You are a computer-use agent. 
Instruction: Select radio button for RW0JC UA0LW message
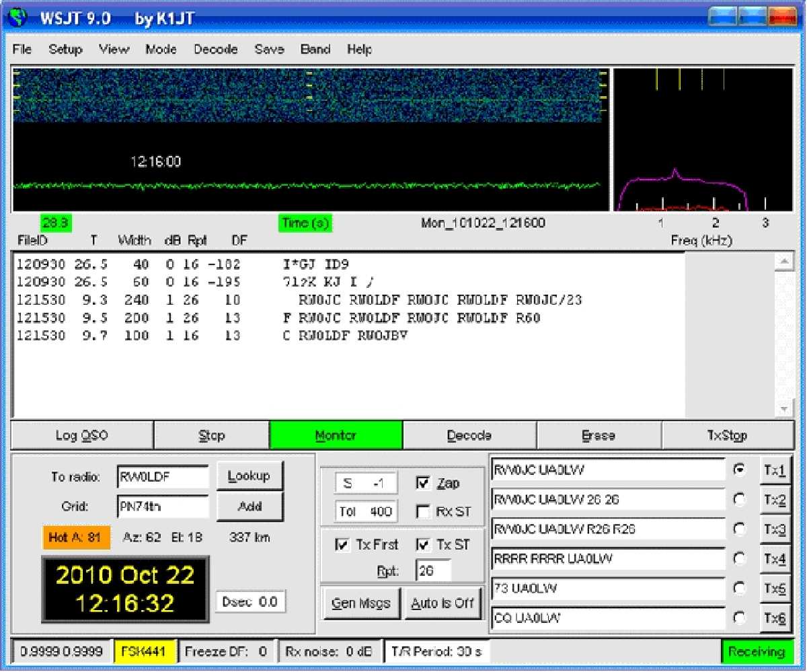click(x=740, y=470)
